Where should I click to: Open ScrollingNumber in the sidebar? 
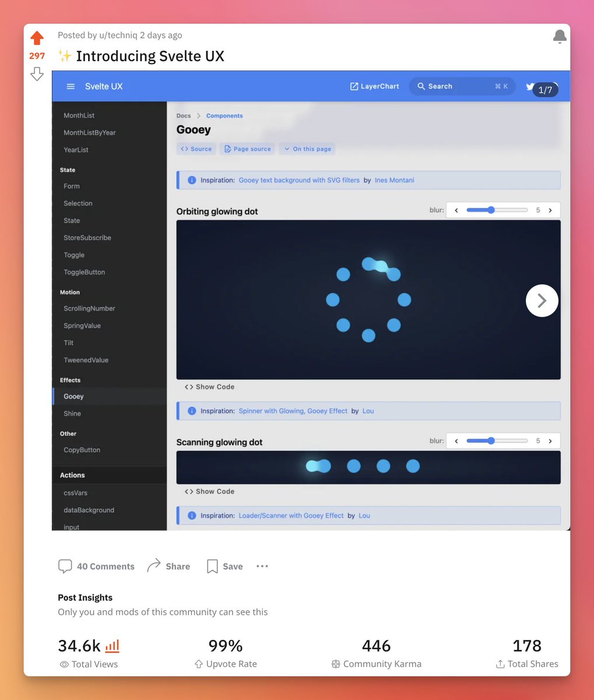tap(89, 309)
